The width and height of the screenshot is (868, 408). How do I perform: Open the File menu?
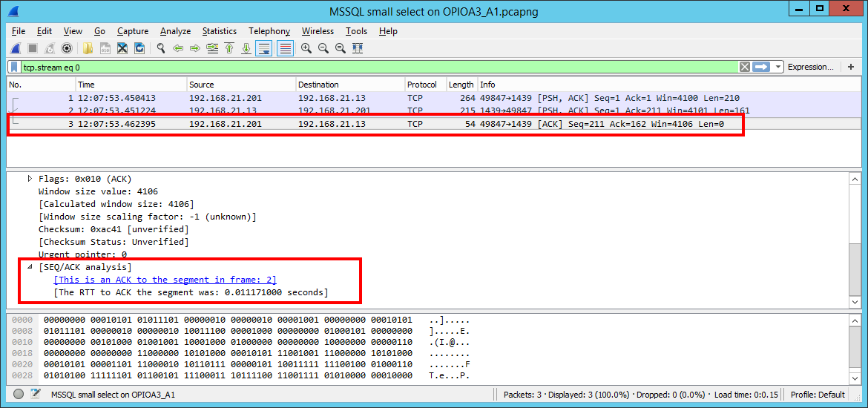19,31
